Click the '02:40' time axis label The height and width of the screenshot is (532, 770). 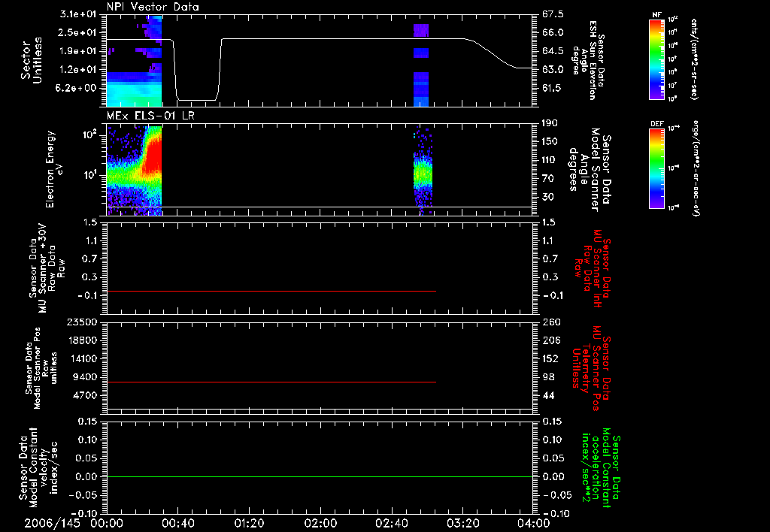point(391,523)
